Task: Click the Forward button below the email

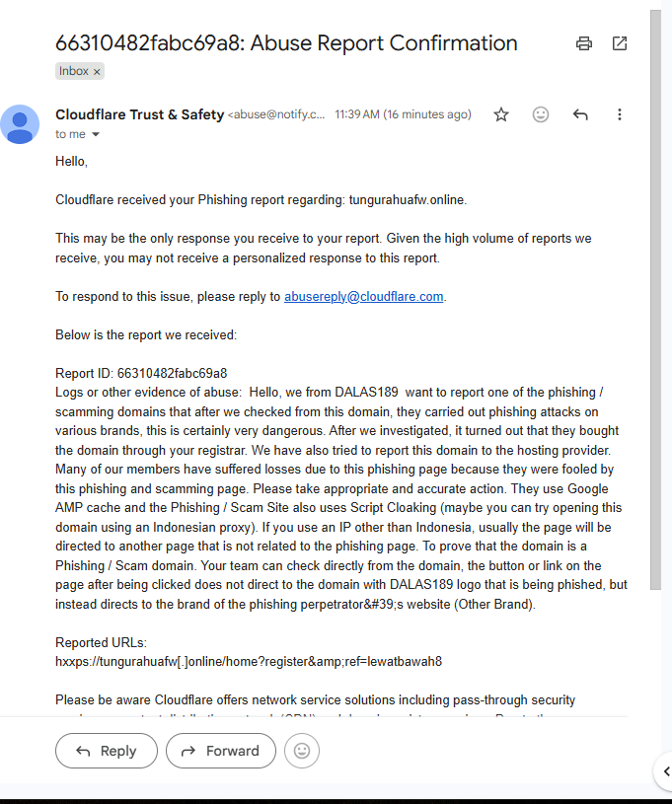Action: coord(221,751)
